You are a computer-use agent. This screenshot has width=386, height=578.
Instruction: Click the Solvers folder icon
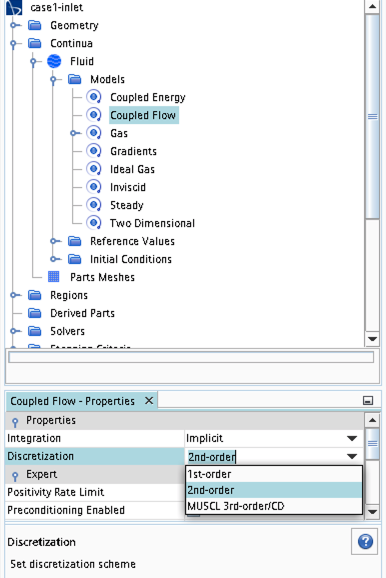[x=35, y=331]
